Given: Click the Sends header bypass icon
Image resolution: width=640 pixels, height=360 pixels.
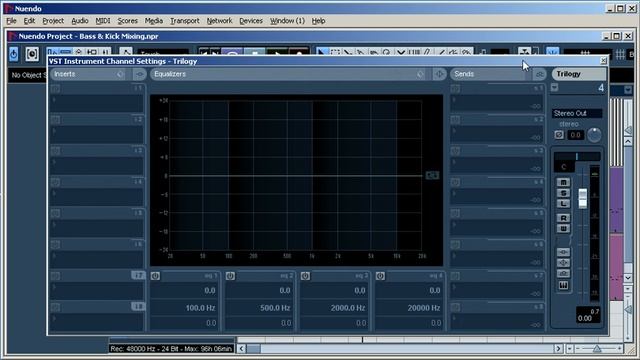Looking at the screenshot, I should pos(540,74).
